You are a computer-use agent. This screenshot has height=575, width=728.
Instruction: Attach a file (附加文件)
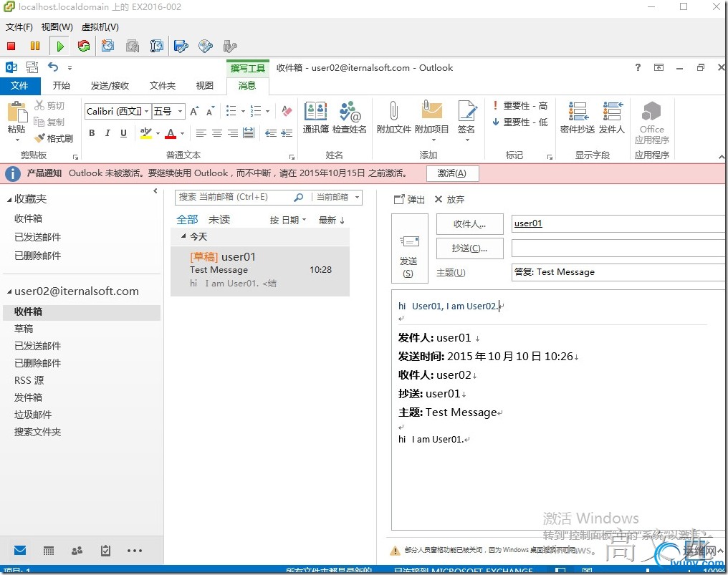[393, 118]
